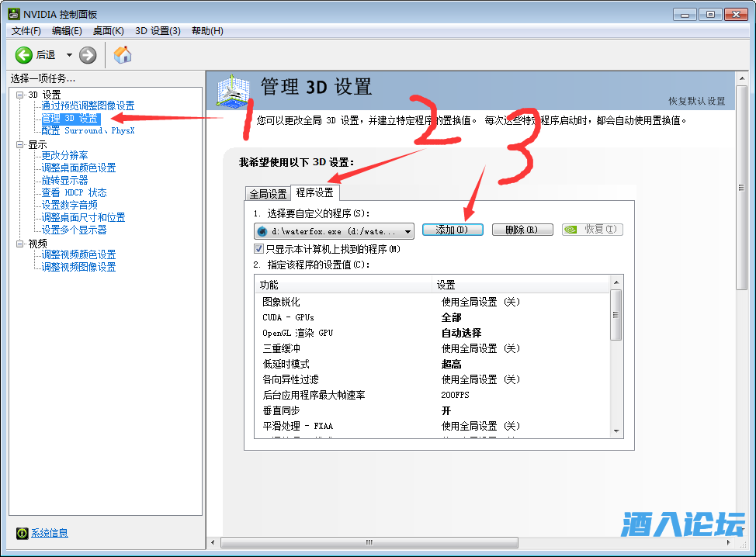Click settings list scroll-up arrow

click(x=616, y=282)
